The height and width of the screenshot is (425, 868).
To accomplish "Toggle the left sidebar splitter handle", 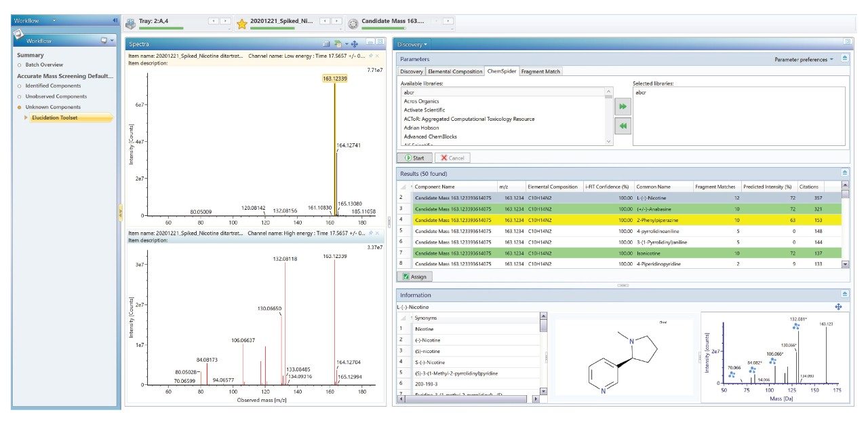I will [121, 211].
